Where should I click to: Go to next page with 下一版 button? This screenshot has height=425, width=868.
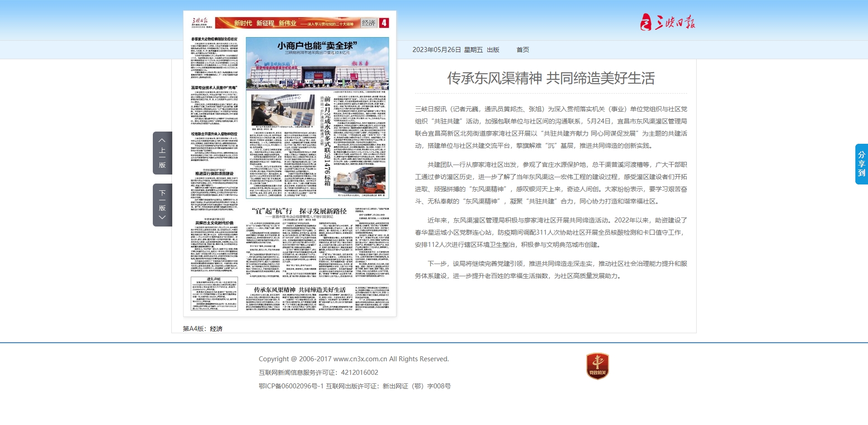[162, 205]
